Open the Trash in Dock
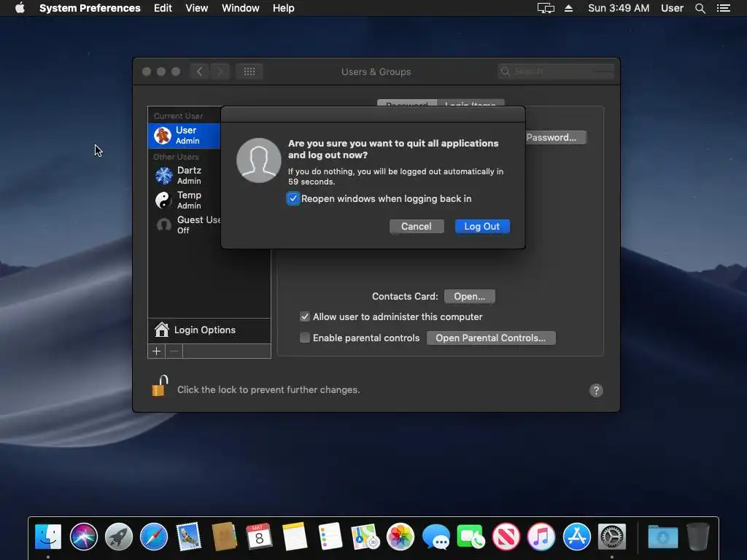This screenshot has height=560, width=747. point(698,537)
